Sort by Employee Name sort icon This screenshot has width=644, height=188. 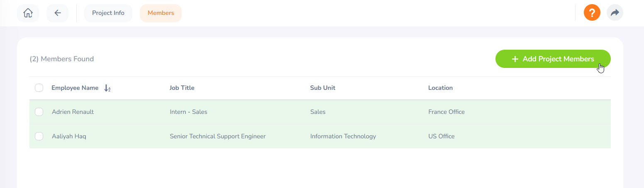(107, 88)
